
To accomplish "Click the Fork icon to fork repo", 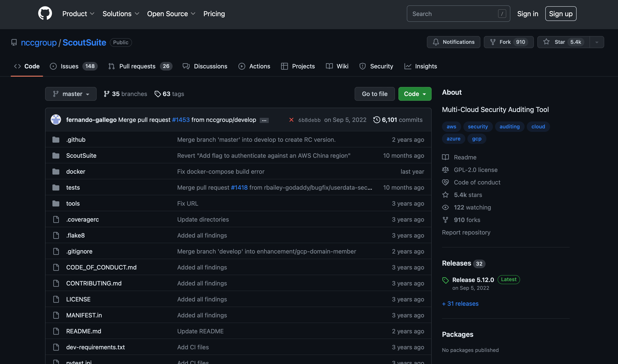I will tap(493, 42).
